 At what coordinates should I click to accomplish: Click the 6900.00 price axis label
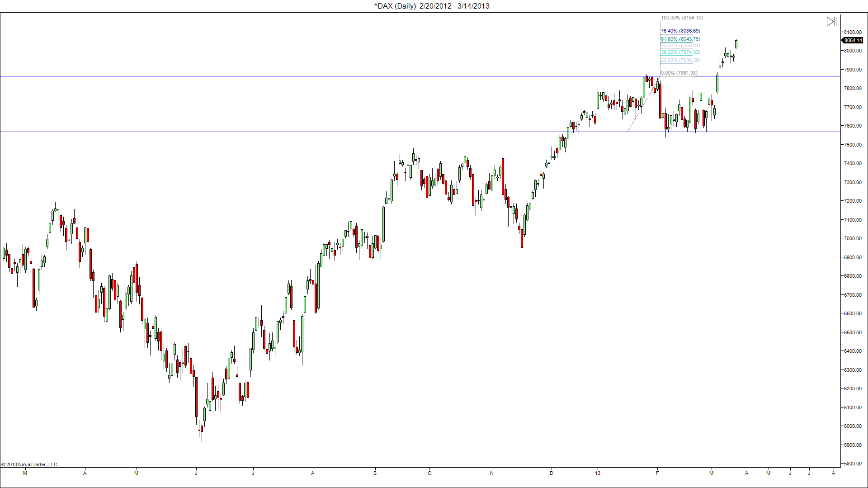click(853, 257)
